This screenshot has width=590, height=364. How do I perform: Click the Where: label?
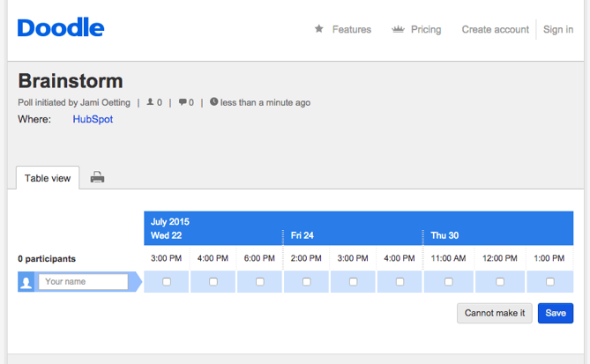tap(34, 119)
